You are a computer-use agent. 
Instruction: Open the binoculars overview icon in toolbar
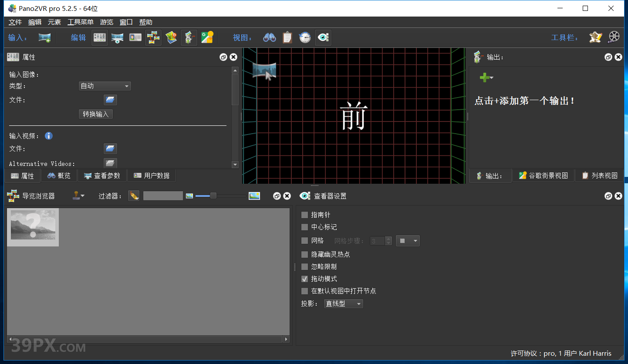click(270, 38)
